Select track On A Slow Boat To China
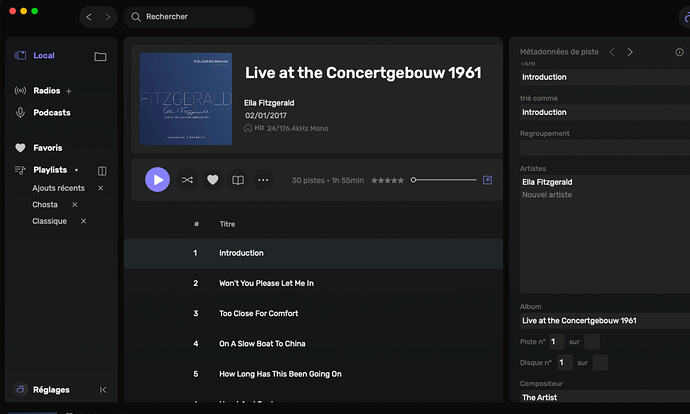The height and width of the screenshot is (414, 690). pos(313,344)
